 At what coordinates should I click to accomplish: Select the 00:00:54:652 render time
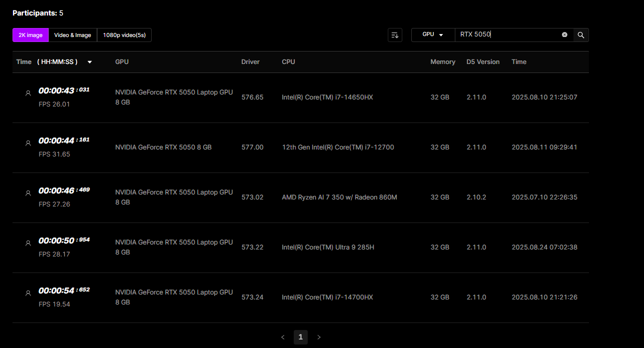tap(64, 290)
